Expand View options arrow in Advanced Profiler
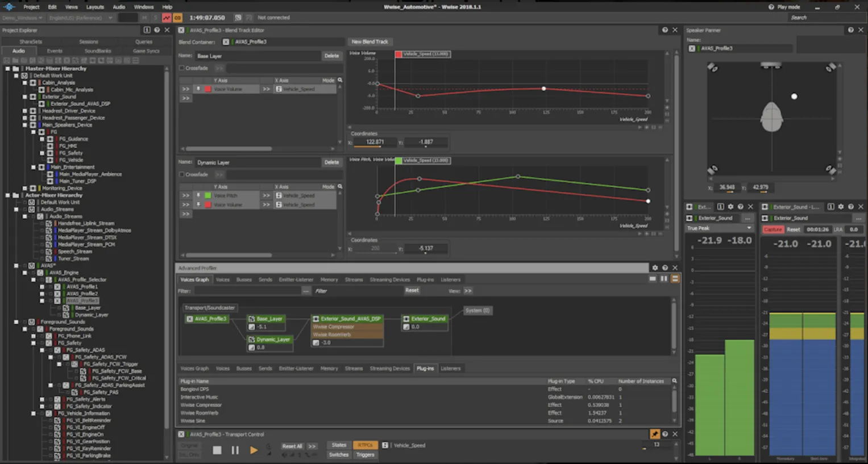 468,291
